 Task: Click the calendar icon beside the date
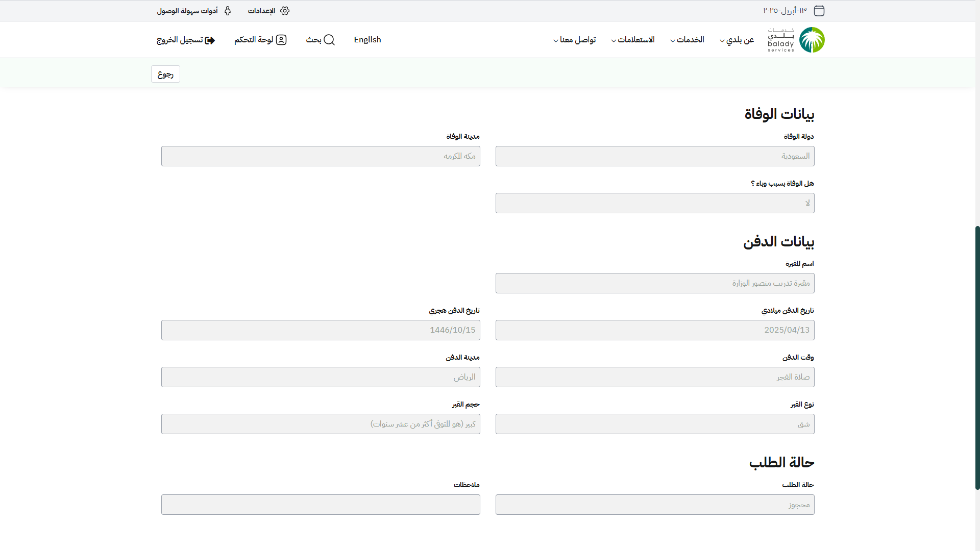(x=819, y=11)
